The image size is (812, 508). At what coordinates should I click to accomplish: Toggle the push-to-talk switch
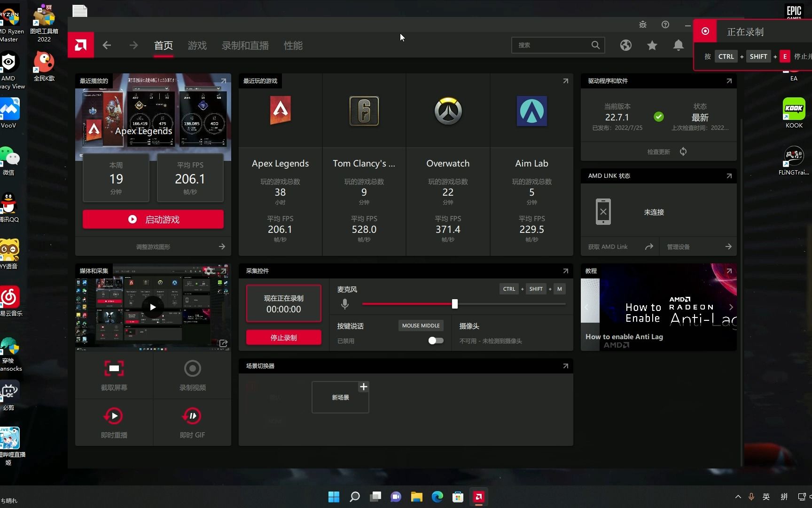point(436,341)
